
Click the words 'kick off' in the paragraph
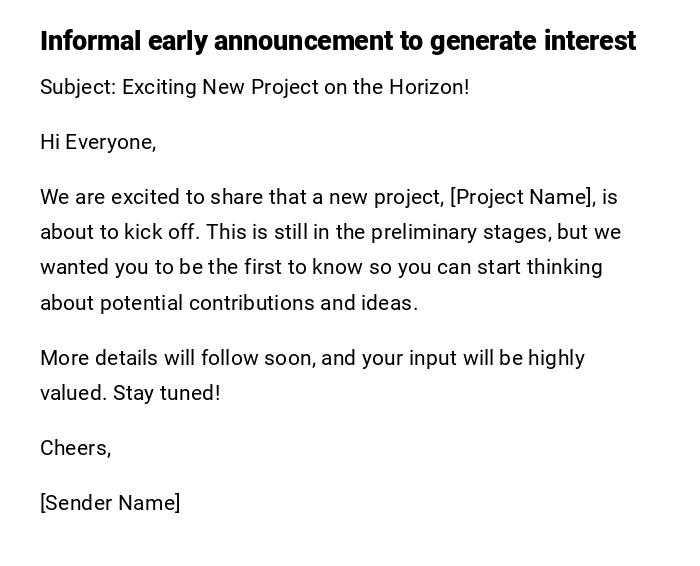click(x=160, y=232)
